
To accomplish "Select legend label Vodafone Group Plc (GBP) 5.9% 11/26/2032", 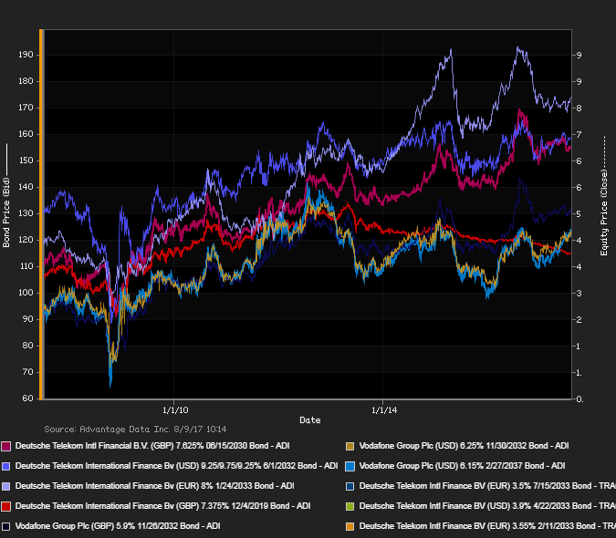I will pos(117,526).
